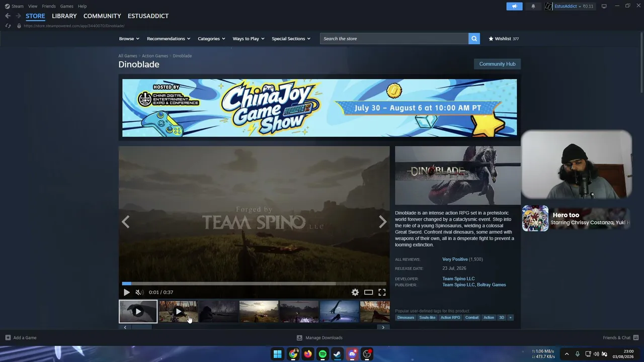Screen dimensions: 644x362
Task: Expand the Ways to Play dropdown
Action: [x=249, y=39]
